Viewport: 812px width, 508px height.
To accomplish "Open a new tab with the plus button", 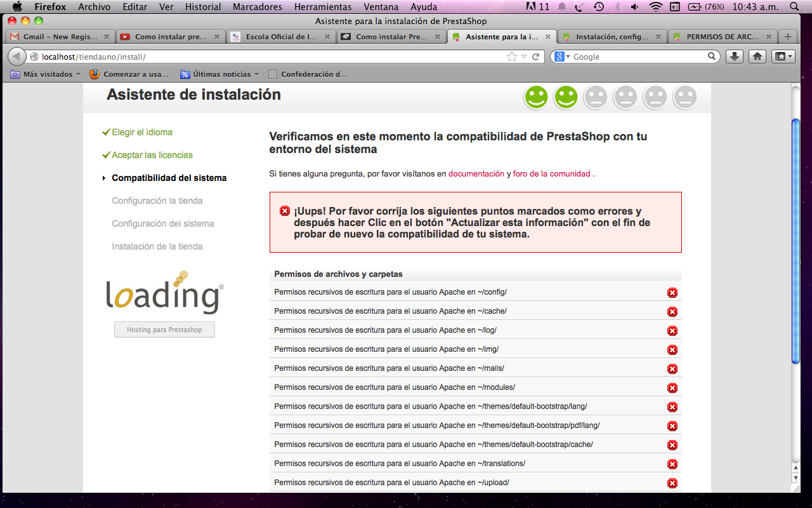I will tap(788, 36).
